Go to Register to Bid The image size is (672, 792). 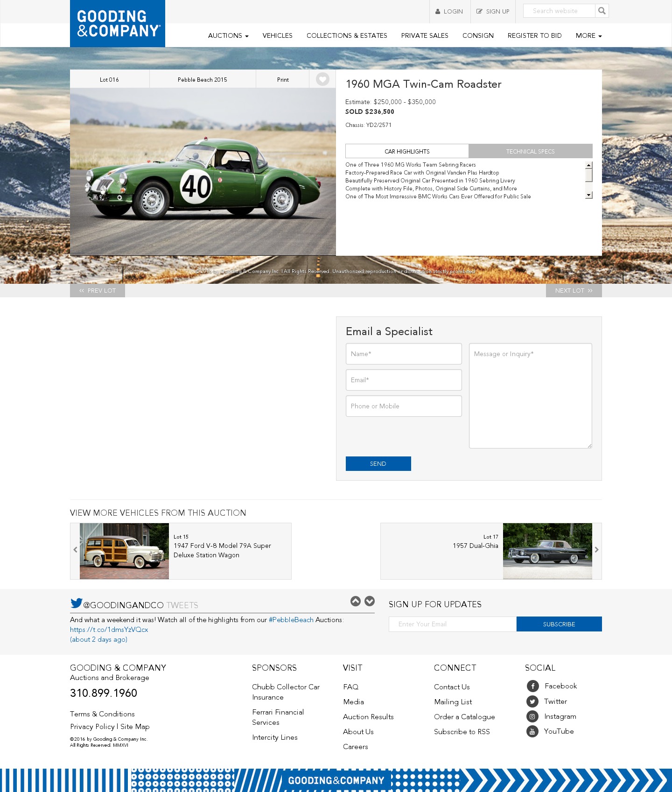point(535,35)
